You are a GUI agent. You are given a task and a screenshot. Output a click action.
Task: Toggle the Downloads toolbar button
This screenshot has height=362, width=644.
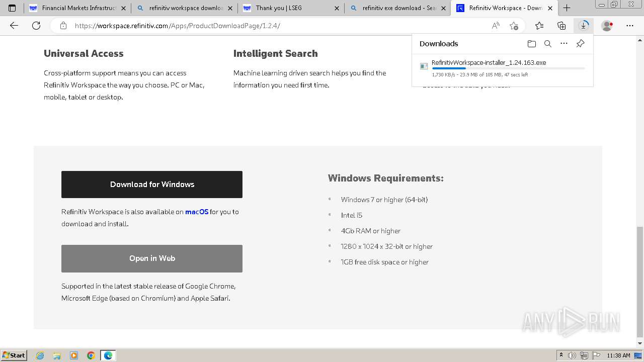click(x=584, y=26)
